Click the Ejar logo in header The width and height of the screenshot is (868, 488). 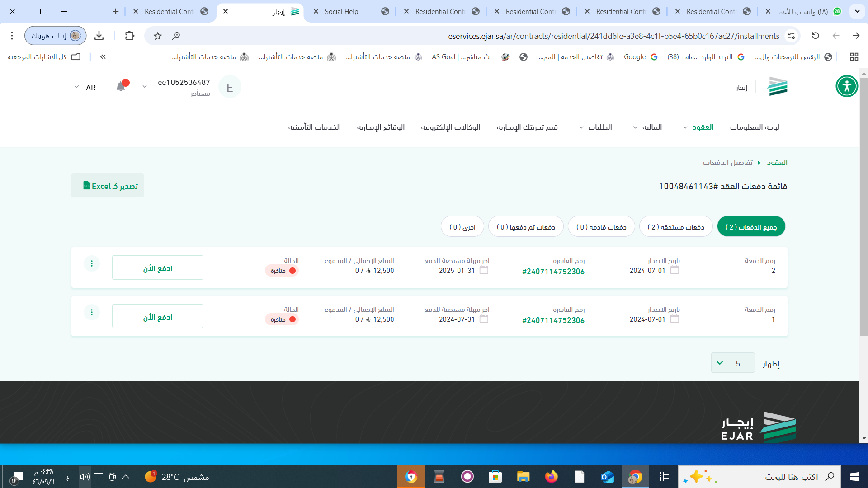[x=777, y=86]
